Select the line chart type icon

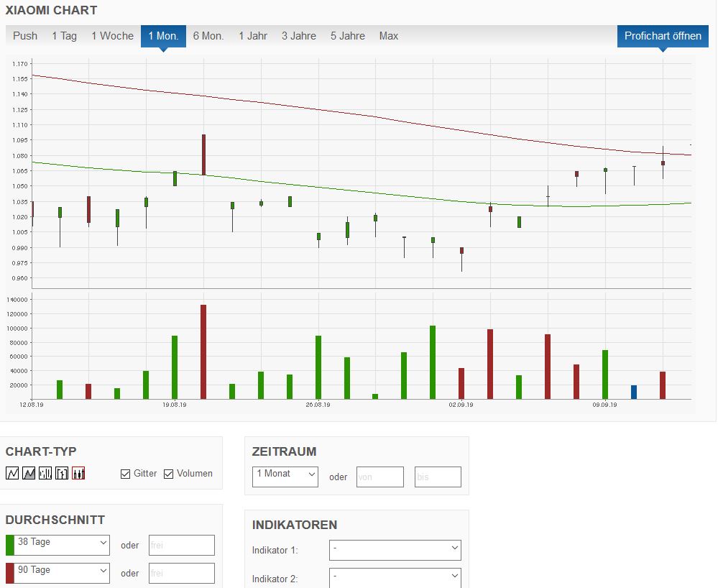point(12,473)
